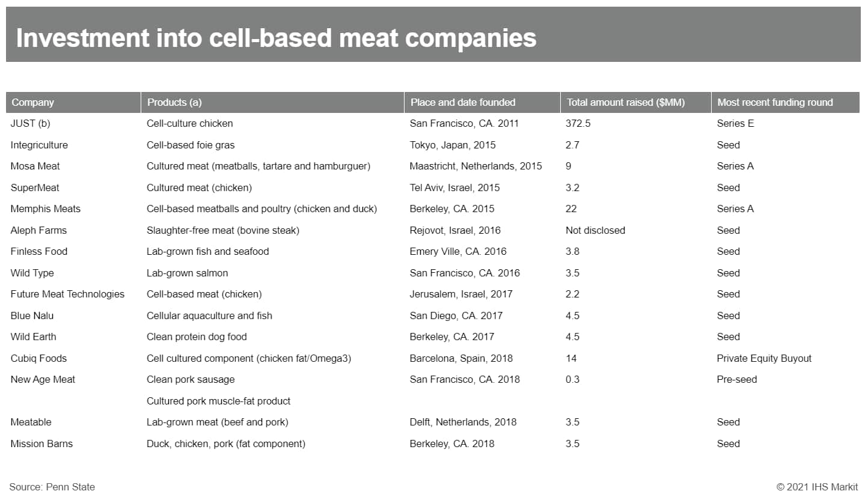Click the 'Products (a)' column header
The image size is (868, 500).
[174, 102]
